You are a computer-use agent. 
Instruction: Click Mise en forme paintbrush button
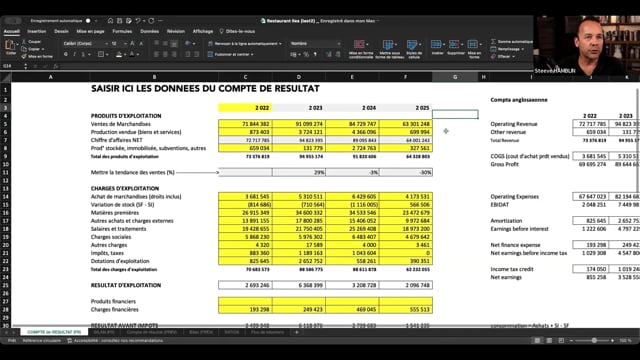click(x=37, y=56)
